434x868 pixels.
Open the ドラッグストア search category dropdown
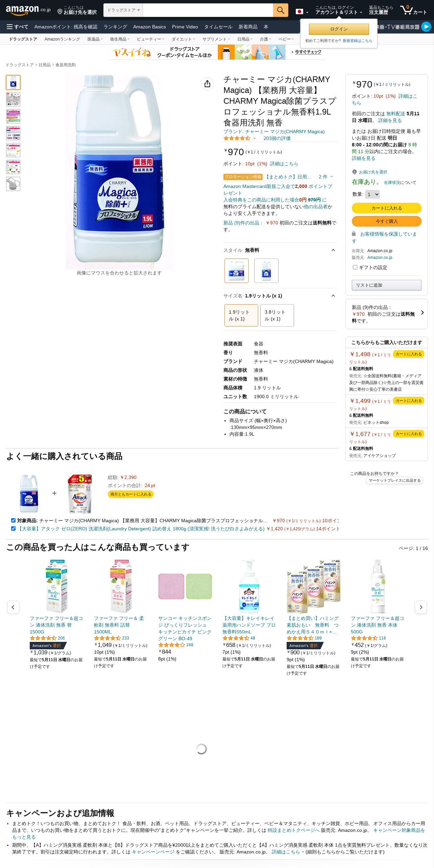pyautogui.click(x=123, y=10)
